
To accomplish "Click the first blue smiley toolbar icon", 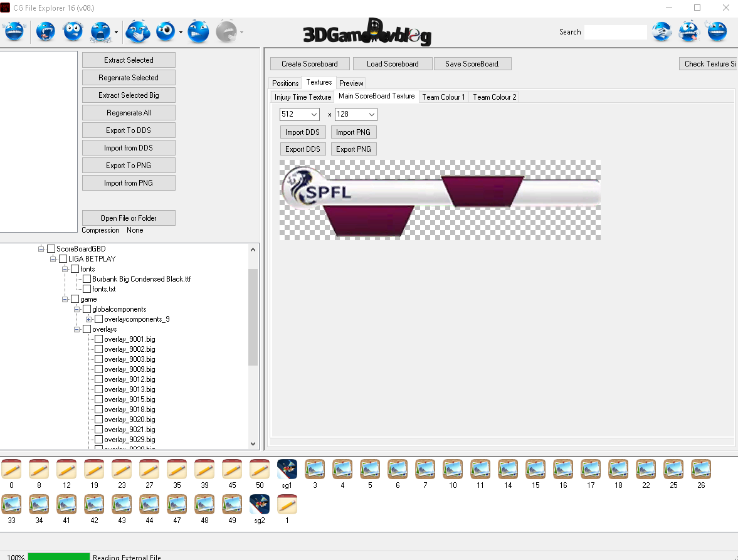I will [14, 31].
